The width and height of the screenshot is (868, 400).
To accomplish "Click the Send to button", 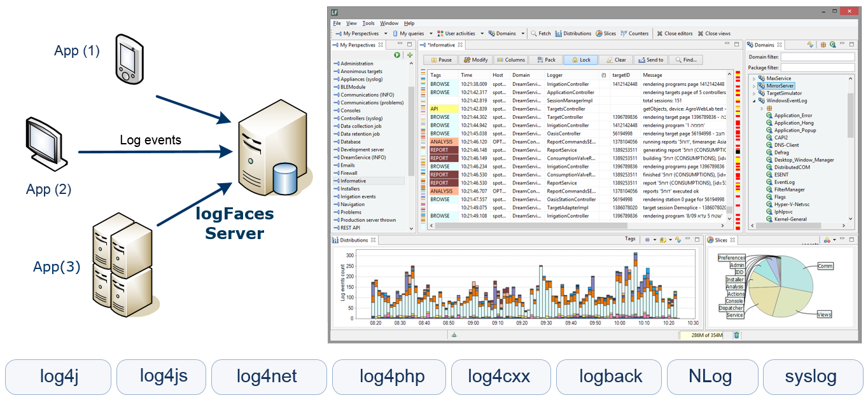I will point(651,60).
